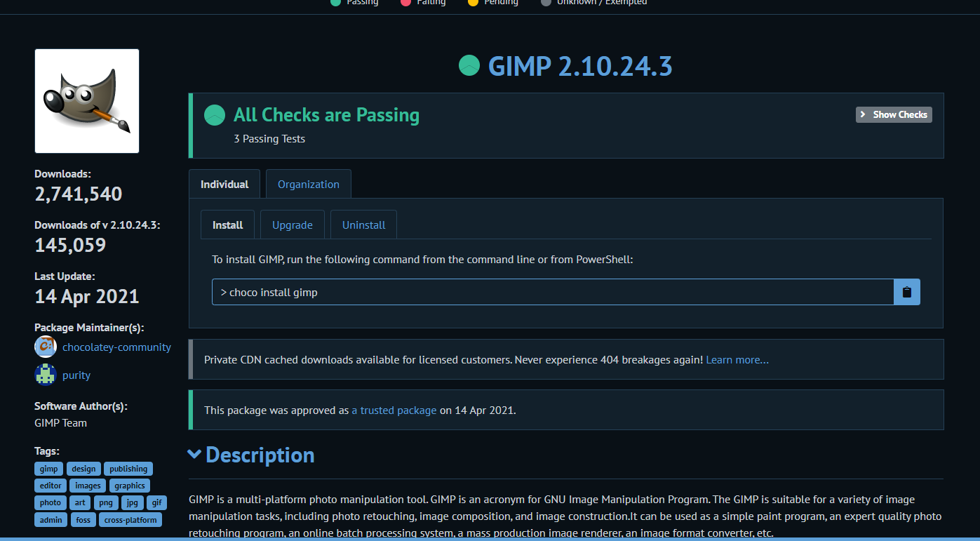The image size is (980, 541).
Task: Click the gimp tag
Action: pyautogui.click(x=49, y=469)
